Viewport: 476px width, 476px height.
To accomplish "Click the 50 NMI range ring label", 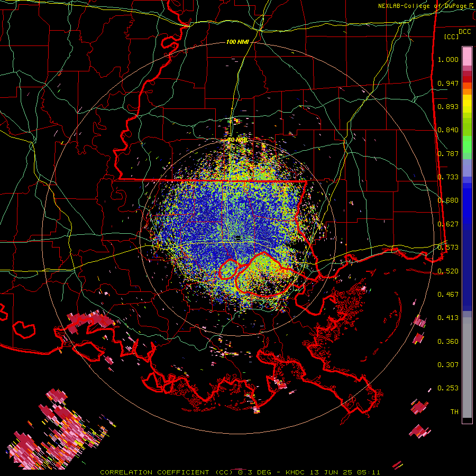I will (237, 140).
